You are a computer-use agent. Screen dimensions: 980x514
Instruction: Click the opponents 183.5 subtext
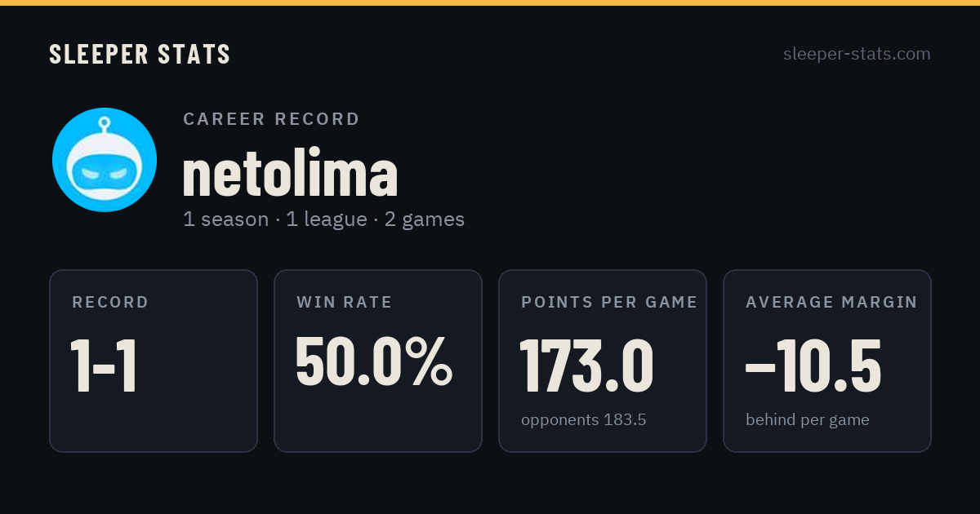(584, 420)
